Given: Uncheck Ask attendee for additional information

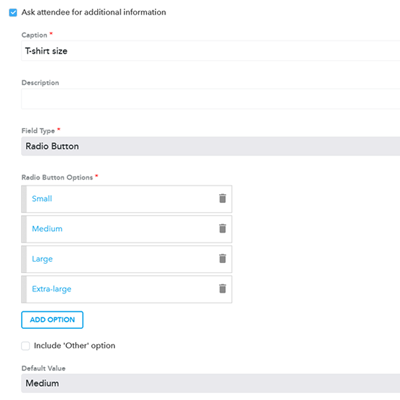Looking at the screenshot, I should pyautogui.click(x=13, y=13).
